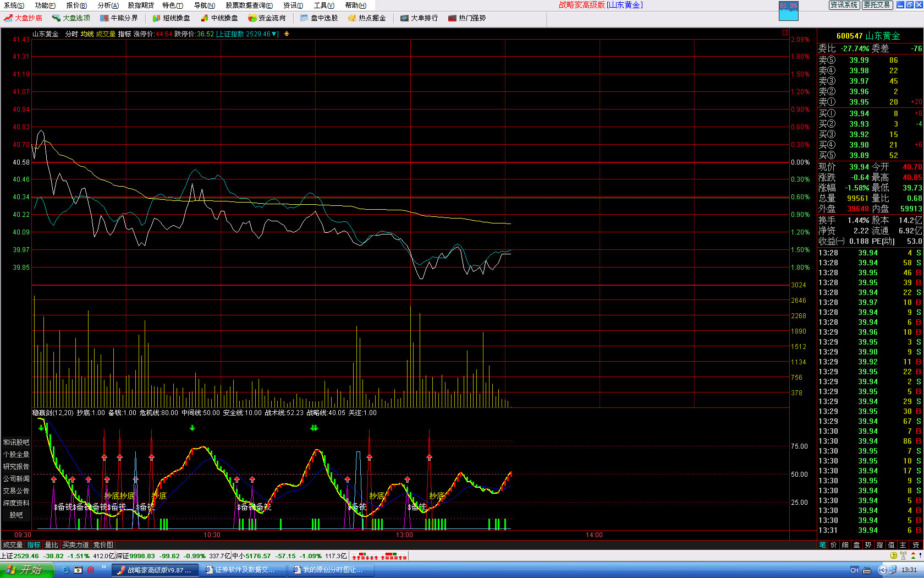
Task: Open the 导航(N) menu
Action: (205, 6)
